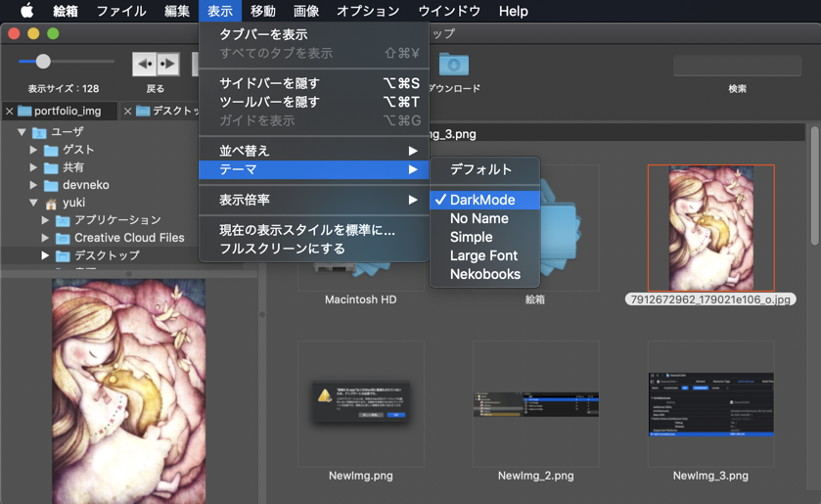Select the NewImg_3.png thumbnail
821x504 pixels.
click(711, 404)
